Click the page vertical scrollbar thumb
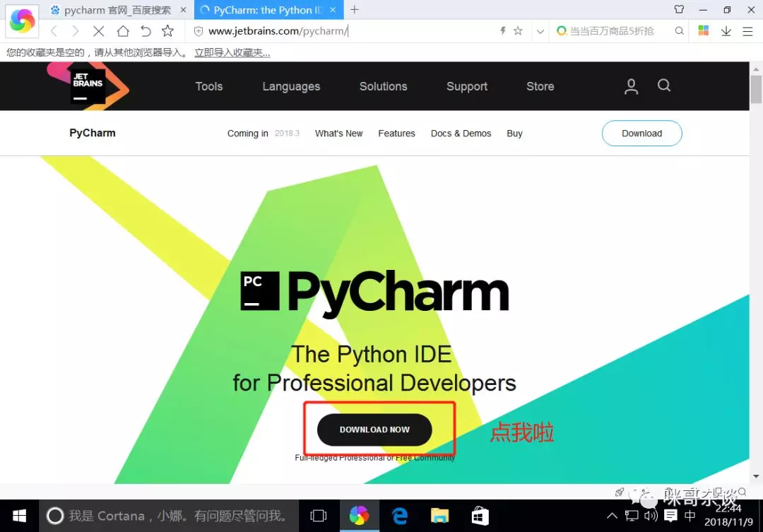The width and height of the screenshot is (763, 532). point(756,90)
